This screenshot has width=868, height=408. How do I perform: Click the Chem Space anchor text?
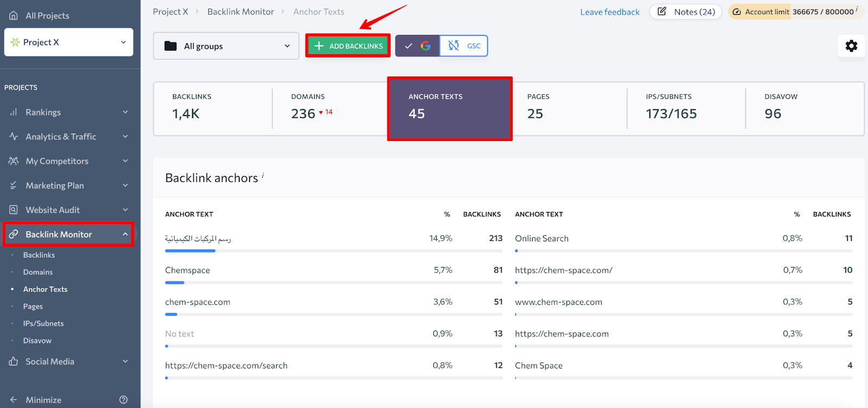coord(539,366)
